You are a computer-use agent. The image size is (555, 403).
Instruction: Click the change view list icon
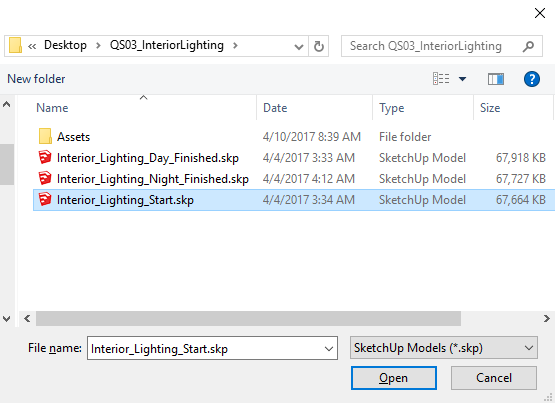pos(441,79)
